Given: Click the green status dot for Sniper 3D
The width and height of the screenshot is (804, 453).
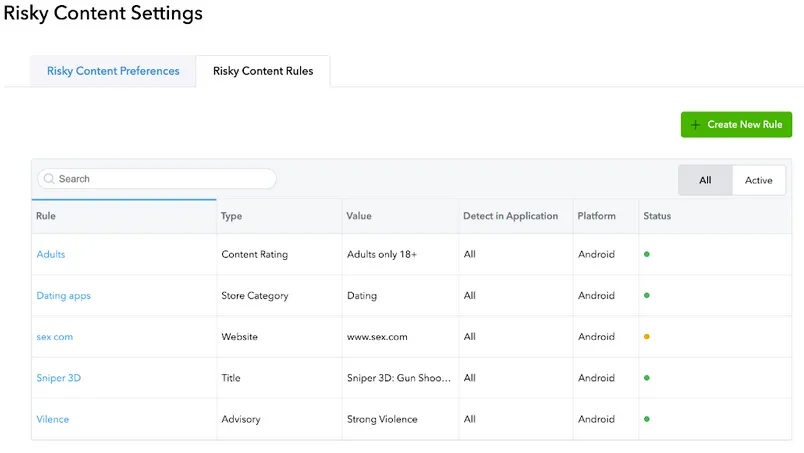Looking at the screenshot, I should 647,378.
